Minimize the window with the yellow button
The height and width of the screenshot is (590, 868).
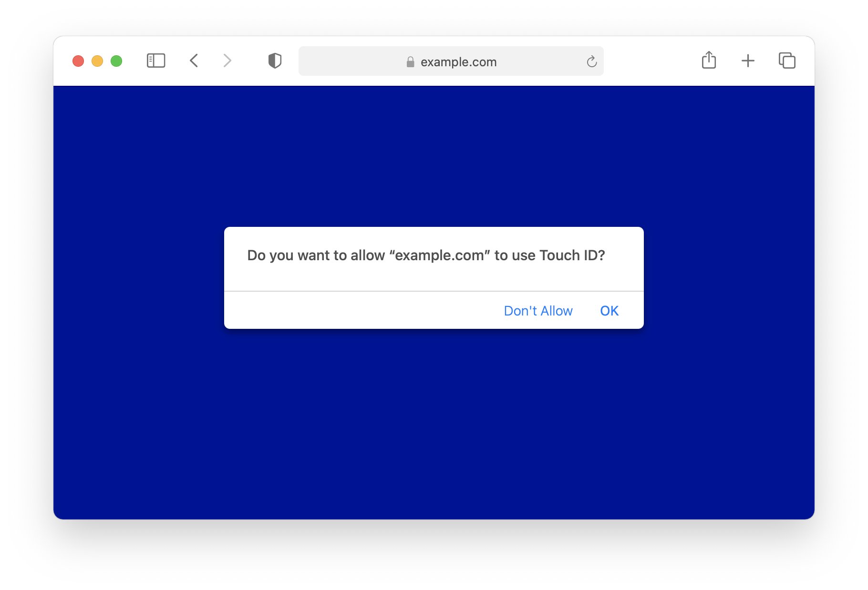pyautogui.click(x=97, y=61)
